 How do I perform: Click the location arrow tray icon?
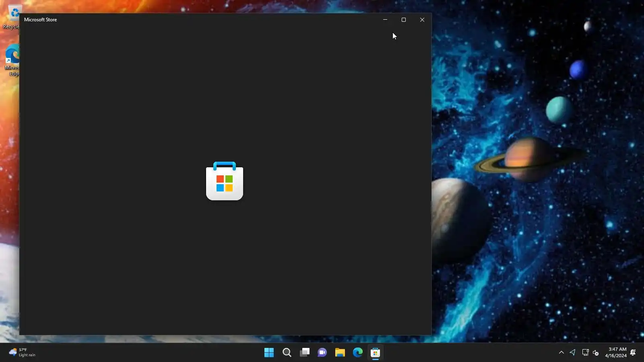[x=573, y=353]
